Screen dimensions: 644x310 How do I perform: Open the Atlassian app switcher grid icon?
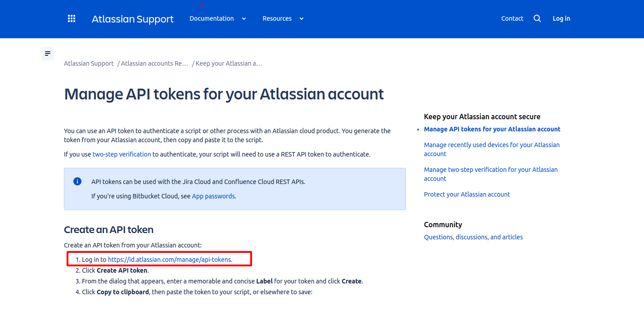point(72,18)
